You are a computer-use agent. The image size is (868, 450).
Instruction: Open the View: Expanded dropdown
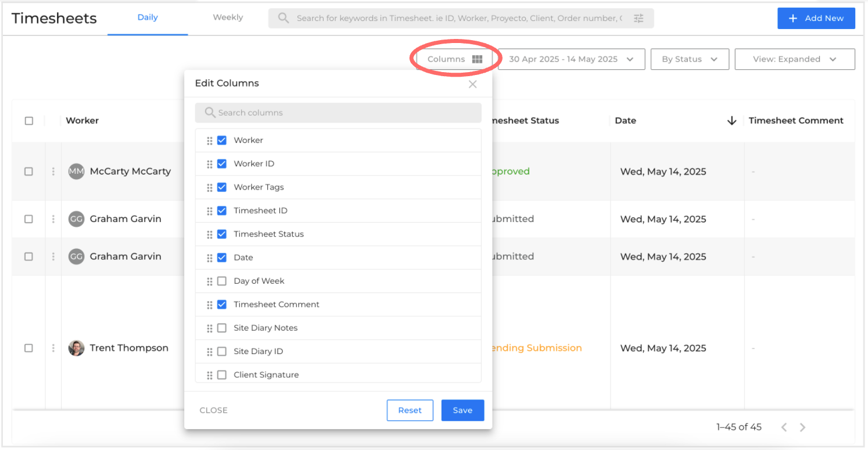click(795, 59)
